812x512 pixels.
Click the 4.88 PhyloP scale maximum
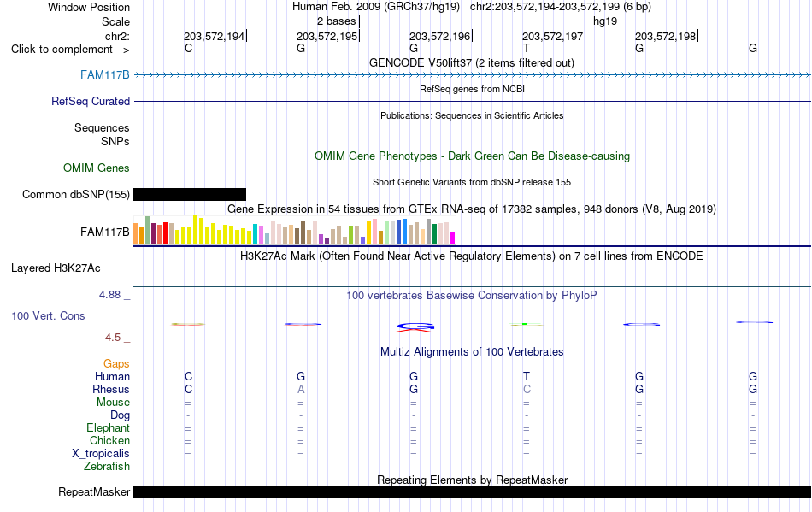coord(109,295)
